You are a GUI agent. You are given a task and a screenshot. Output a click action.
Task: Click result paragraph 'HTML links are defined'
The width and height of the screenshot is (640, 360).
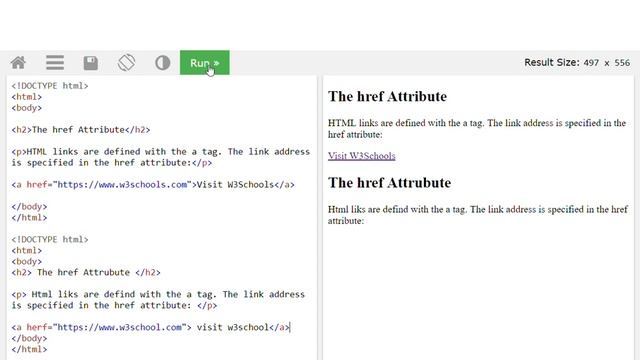(x=477, y=129)
